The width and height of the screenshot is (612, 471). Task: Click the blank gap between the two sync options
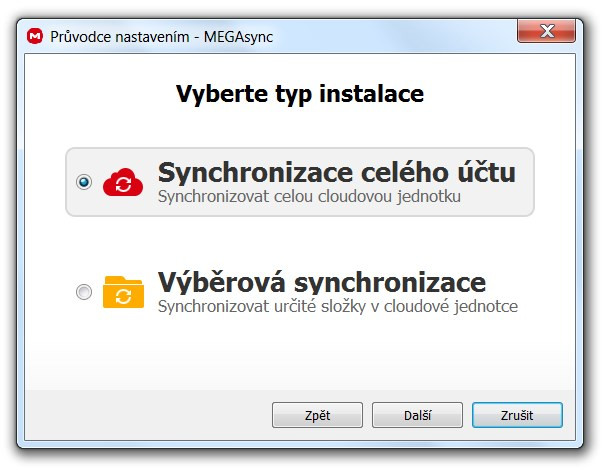coord(300,242)
